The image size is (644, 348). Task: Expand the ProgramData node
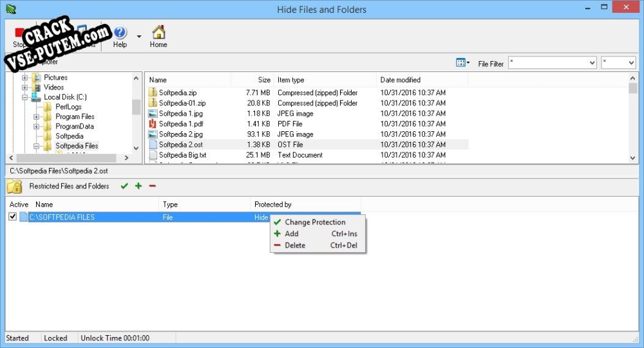coord(36,126)
